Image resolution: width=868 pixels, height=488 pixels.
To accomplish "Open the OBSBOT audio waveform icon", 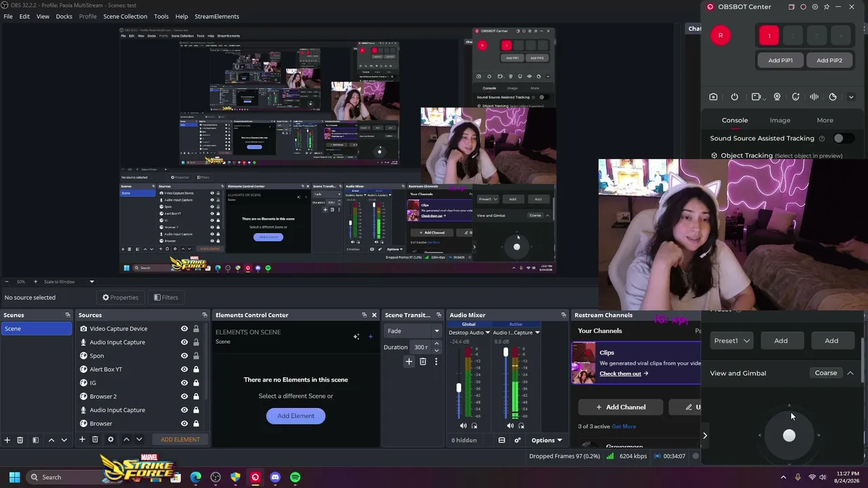I will [x=814, y=97].
